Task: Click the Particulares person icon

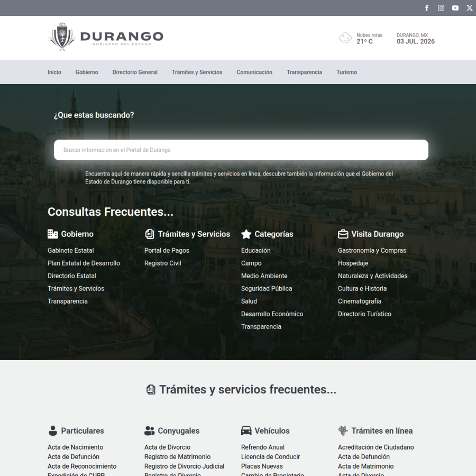Action: click(x=53, y=431)
